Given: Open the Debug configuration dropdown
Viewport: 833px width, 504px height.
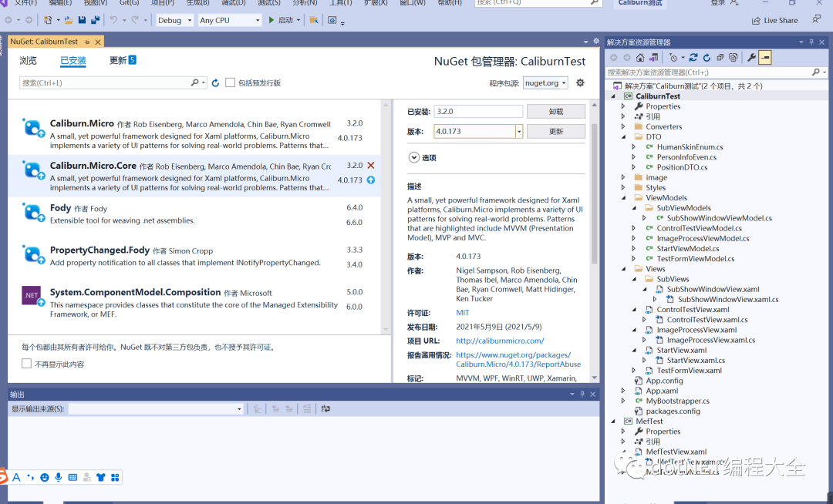Looking at the screenshot, I should coord(174,20).
